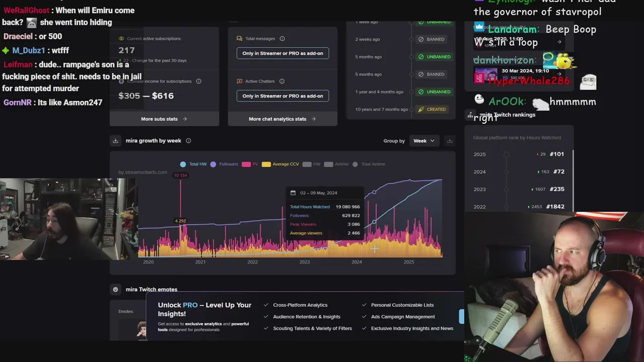Click the #101 global rank value
Screen dimensions: 644x362
(557, 154)
